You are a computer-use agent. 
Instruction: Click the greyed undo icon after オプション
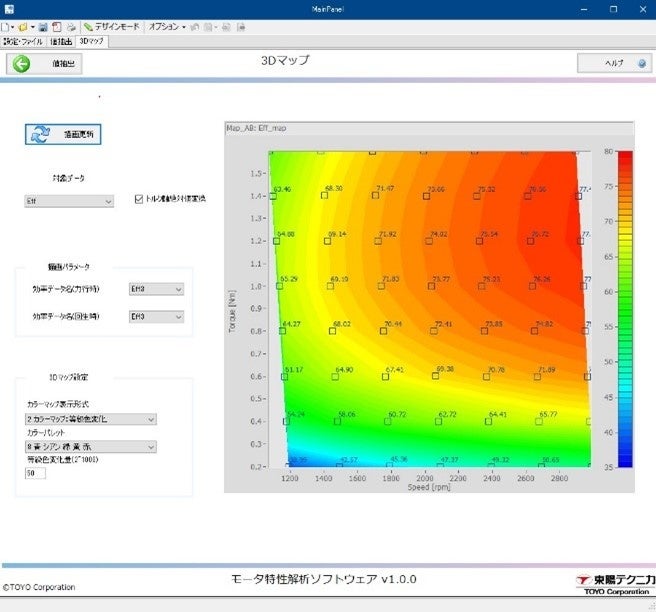(x=195, y=27)
